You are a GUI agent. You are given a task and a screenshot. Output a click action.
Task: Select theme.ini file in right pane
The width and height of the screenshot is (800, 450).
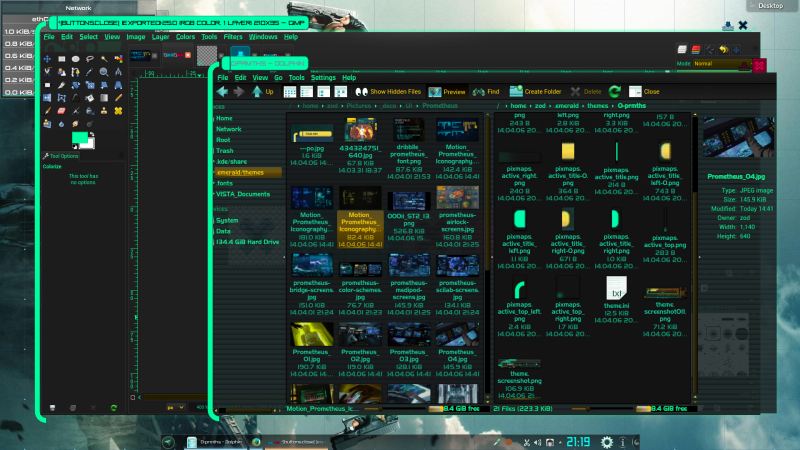[x=616, y=288]
